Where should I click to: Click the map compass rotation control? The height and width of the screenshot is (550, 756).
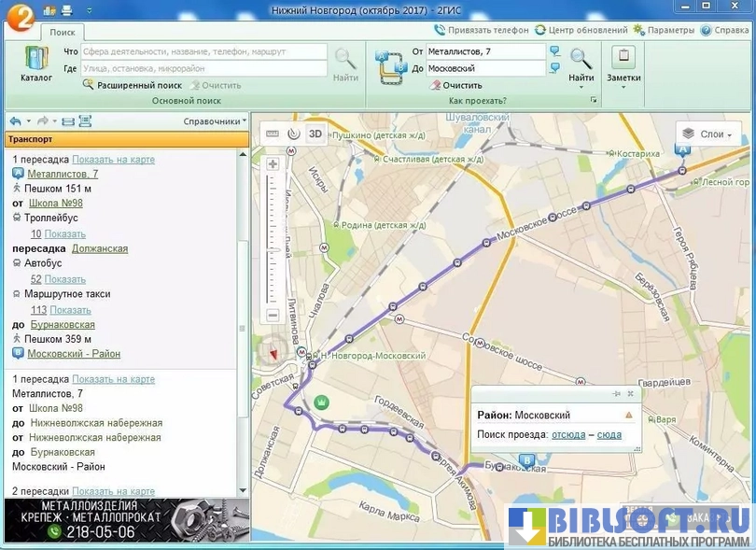click(273, 354)
